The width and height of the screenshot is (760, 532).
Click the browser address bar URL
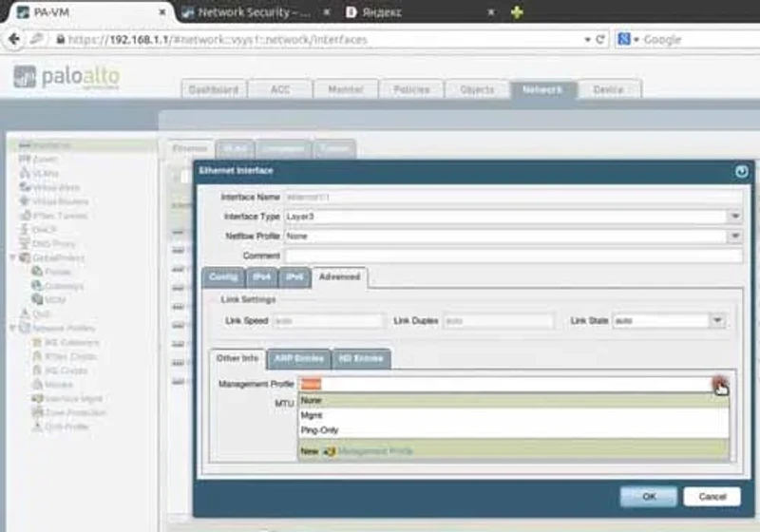coord(218,39)
